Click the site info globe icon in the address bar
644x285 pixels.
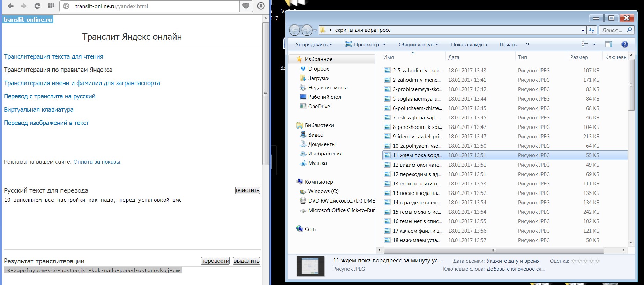(x=66, y=6)
